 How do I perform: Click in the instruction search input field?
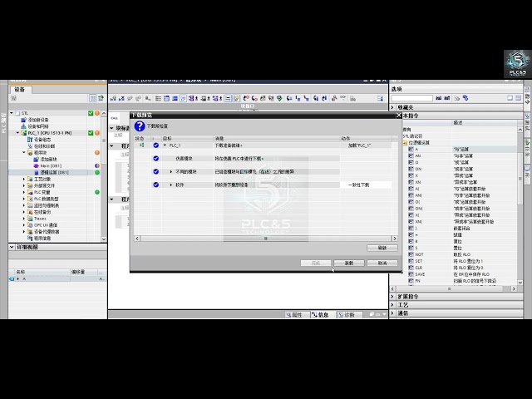coord(412,98)
